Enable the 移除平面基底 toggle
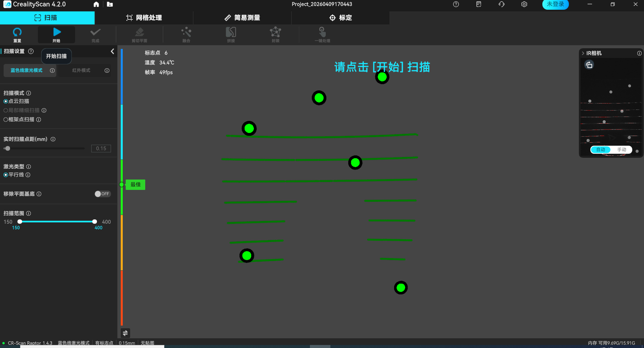The image size is (644, 348). click(102, 194)
